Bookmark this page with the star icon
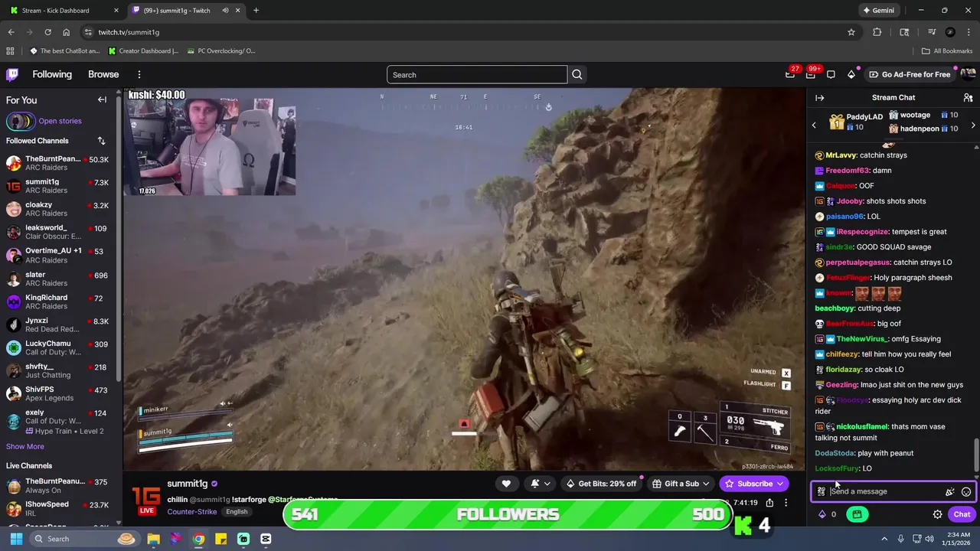This screenshot has height=551, width=980. coord(851,32)
